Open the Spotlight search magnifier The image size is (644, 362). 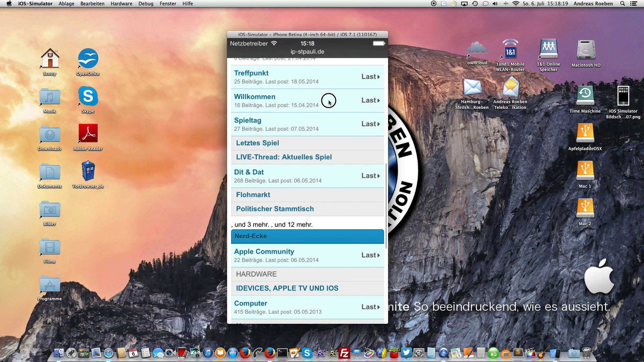click(x=622, y=4)
